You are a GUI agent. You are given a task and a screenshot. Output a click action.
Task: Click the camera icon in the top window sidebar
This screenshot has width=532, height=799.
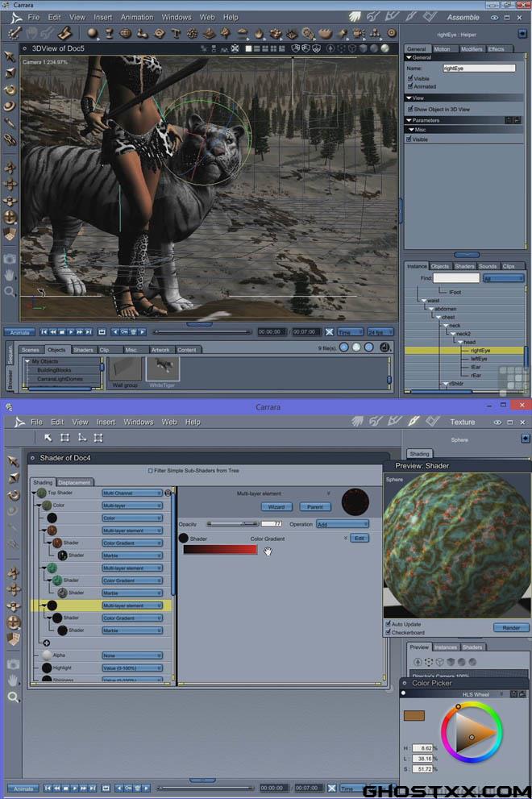point(10,259)
